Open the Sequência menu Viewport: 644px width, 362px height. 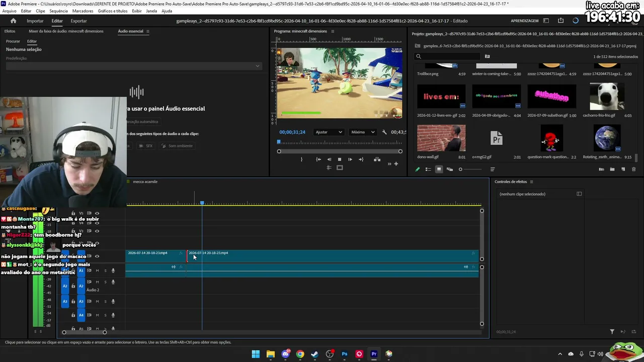(x=58, y=11)
